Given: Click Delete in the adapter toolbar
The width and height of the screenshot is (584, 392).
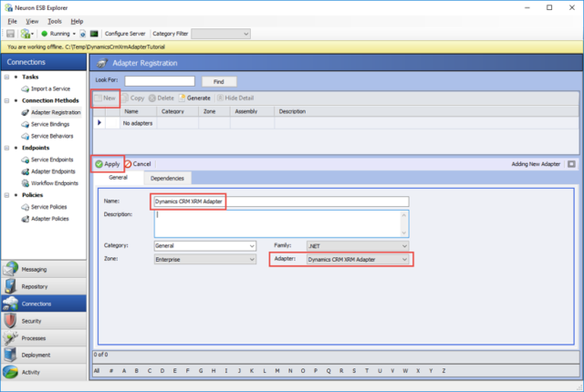Looking at the screenshot, I should pyautogui.click(x=162, y=98).
